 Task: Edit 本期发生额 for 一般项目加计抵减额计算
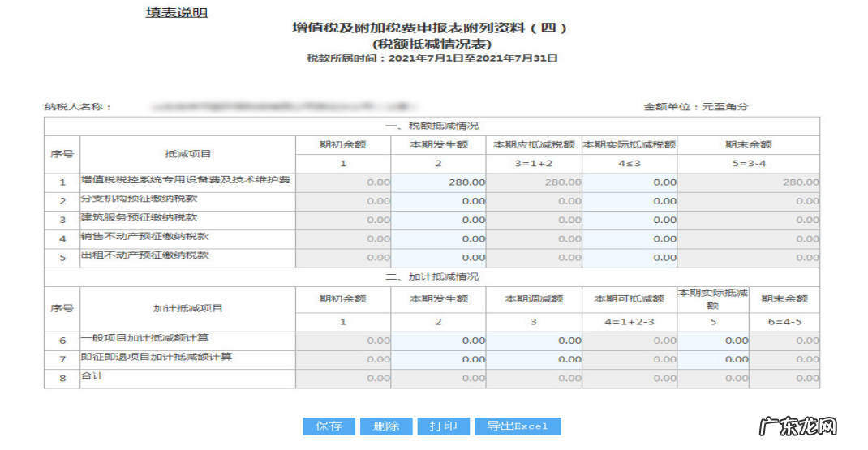point(438,341)
